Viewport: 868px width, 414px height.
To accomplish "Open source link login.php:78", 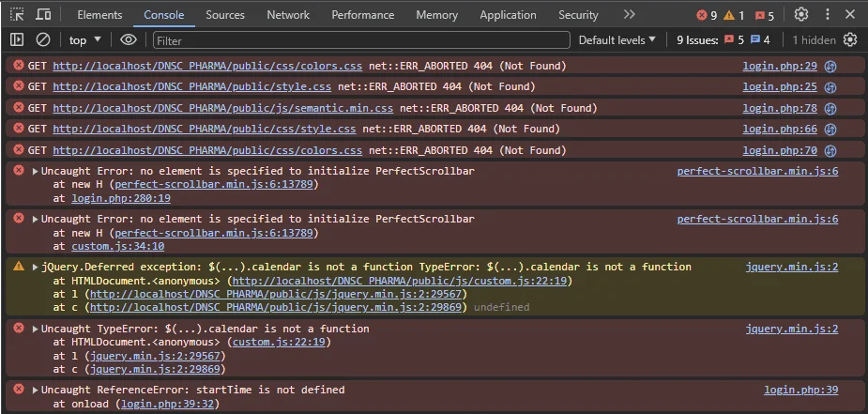I will [x=780, y=108].
